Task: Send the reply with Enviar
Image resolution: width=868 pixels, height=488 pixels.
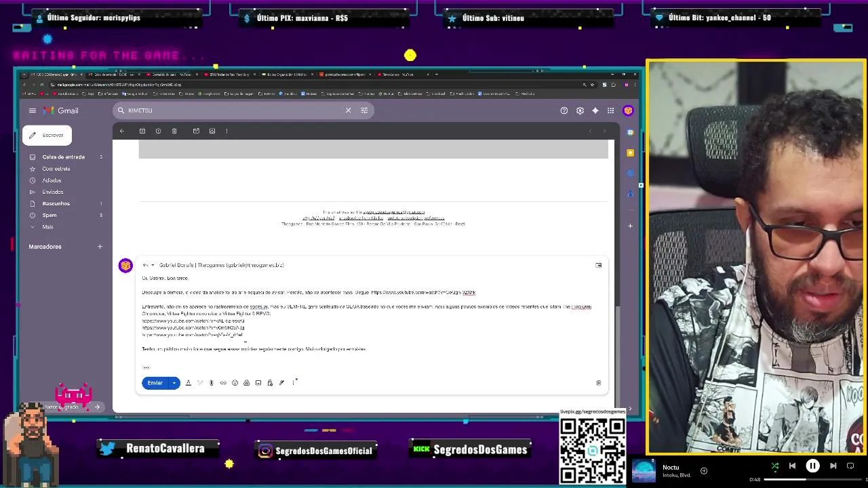Action: (x=155, y=383)
